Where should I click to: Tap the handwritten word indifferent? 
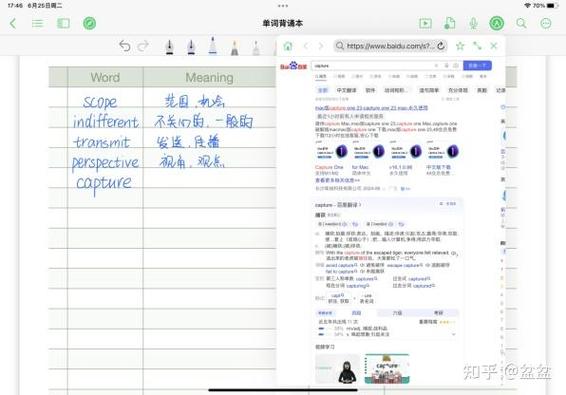coord(105,122)
